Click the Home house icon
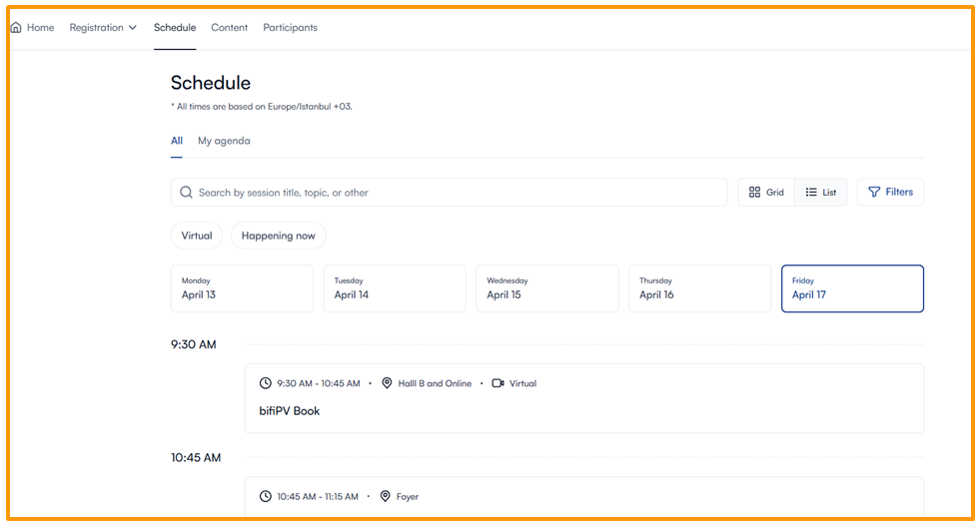This screenshot has width=980, height=526. [16, 28]
